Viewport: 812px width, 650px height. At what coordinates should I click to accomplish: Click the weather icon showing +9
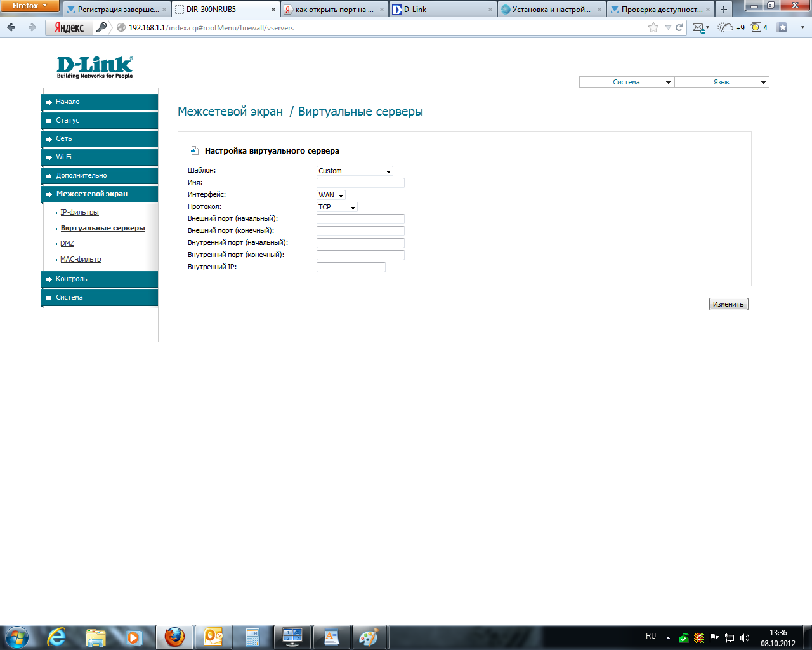tap(730, 27)
